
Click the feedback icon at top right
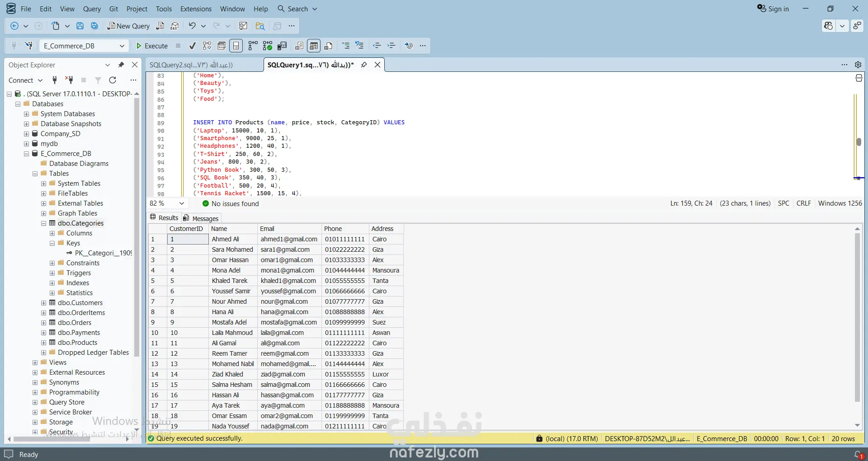tap(857, 26)
